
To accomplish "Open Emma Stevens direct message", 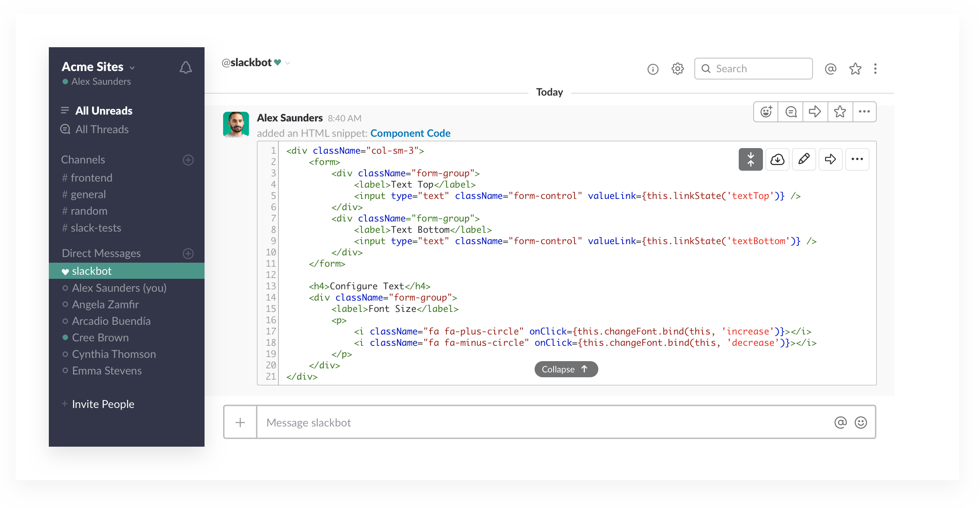I will click(107, 370).
